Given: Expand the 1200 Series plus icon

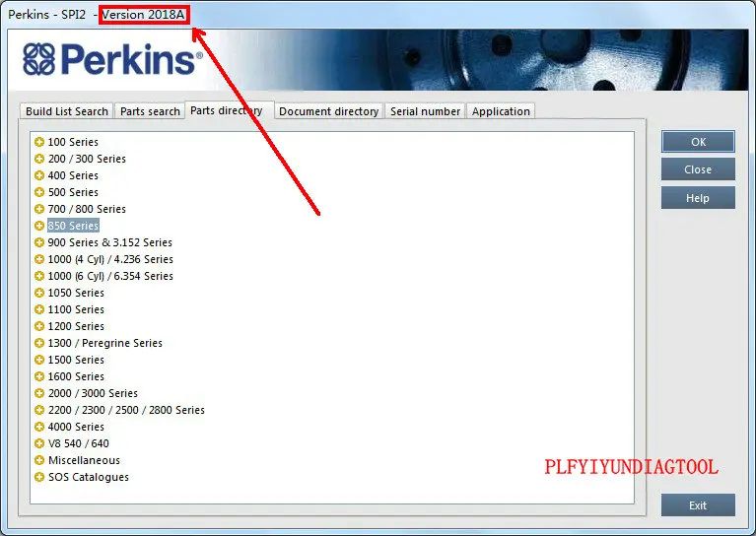Looking at the screenshot, I should click(x=39, y=326).
